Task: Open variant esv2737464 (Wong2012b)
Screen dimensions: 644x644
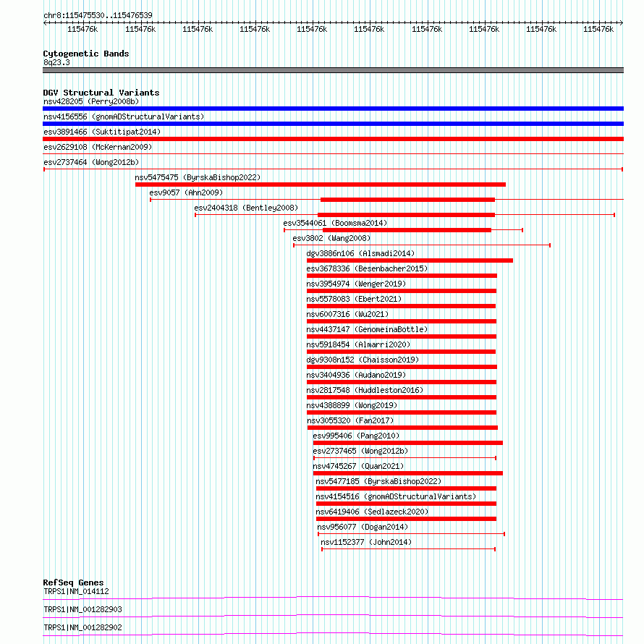Action: (x=91, y=162)
